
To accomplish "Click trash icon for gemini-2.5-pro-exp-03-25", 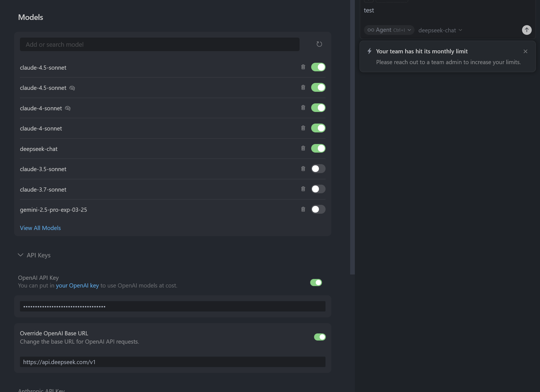I will point(303,209).
